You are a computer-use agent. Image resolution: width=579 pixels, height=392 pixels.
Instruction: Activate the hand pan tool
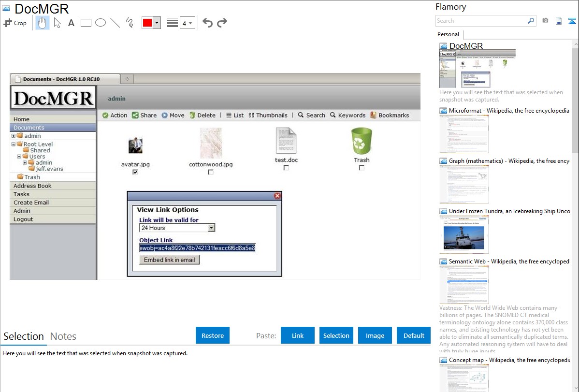(x=42, y=23)
